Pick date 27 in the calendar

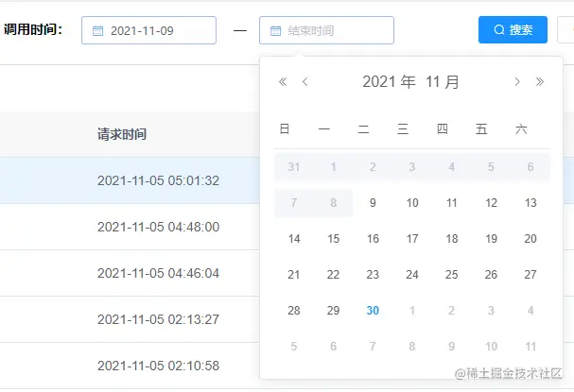pyautogui.click(x=531, y=275)
